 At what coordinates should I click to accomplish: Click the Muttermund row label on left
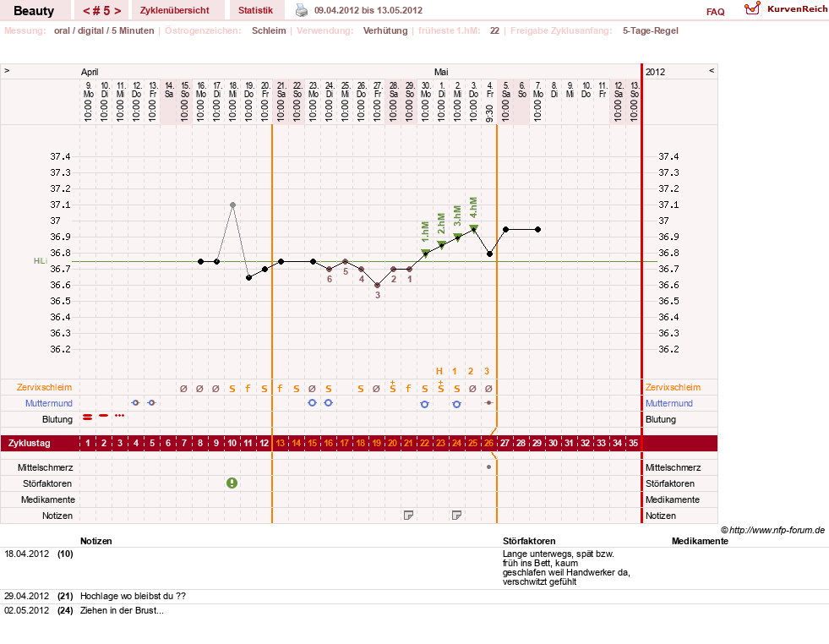click(x=49, y=403)
